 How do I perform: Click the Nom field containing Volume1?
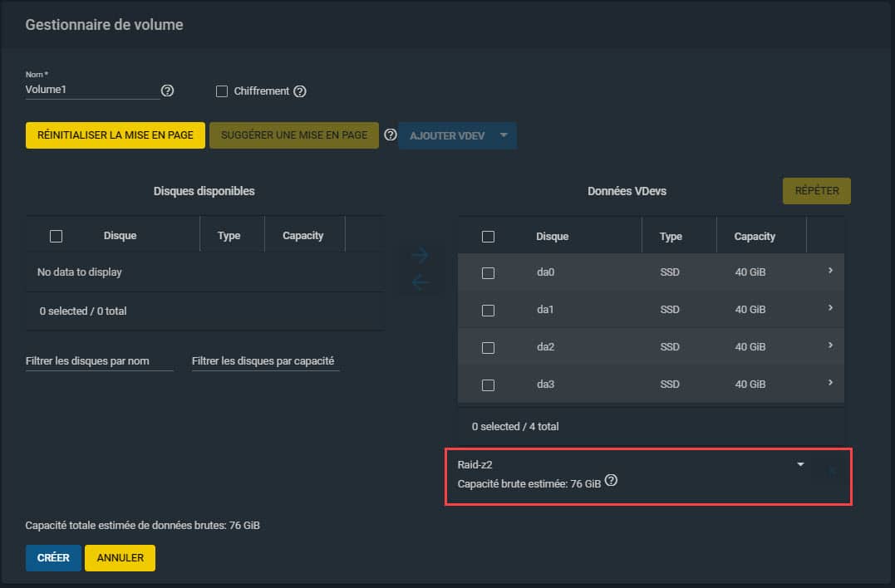(x=92, y=90)
